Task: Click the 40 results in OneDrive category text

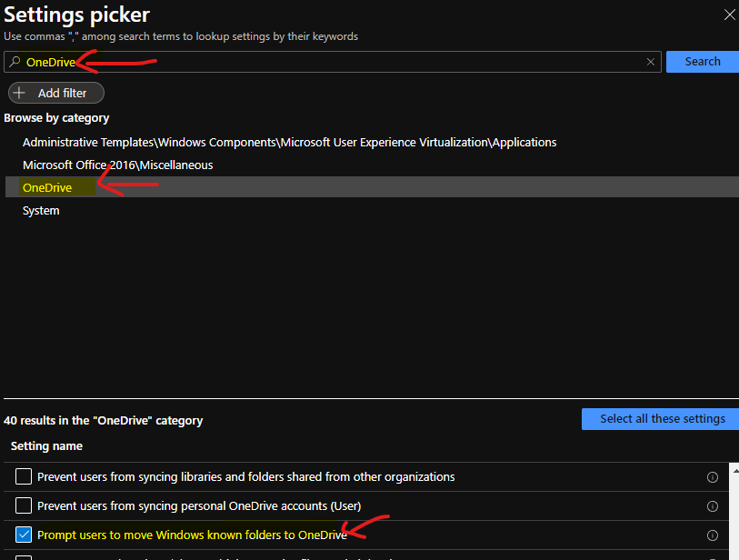Action: (x=104, y=421)
